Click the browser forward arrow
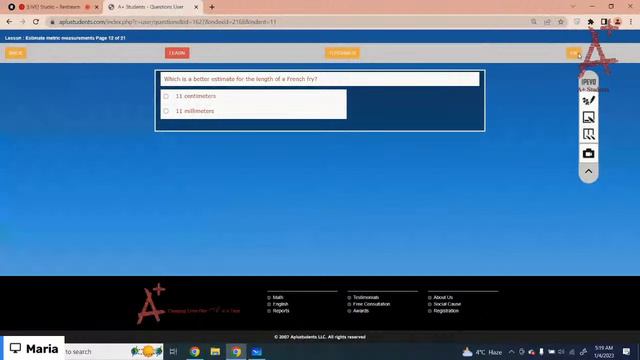 (22, 22)
